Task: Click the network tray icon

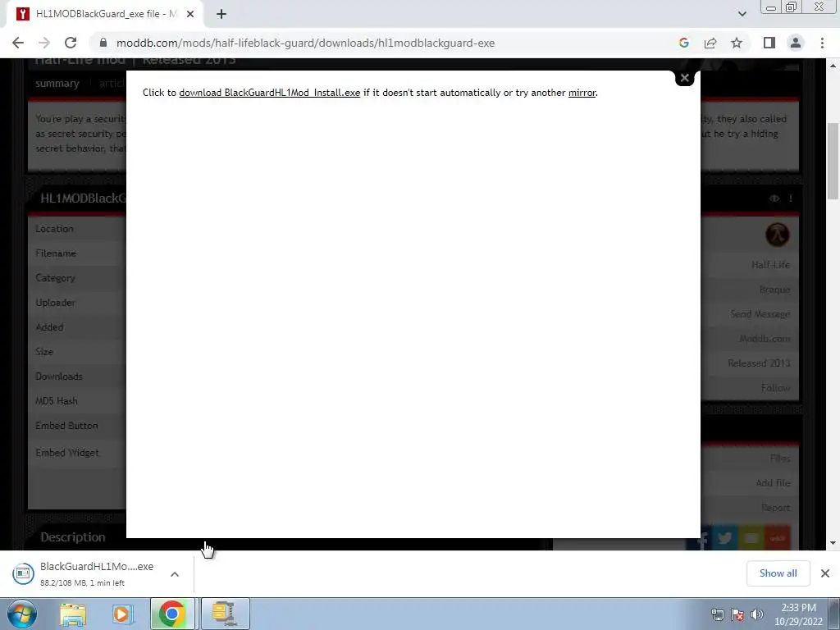Action: [x=717, y=614]
